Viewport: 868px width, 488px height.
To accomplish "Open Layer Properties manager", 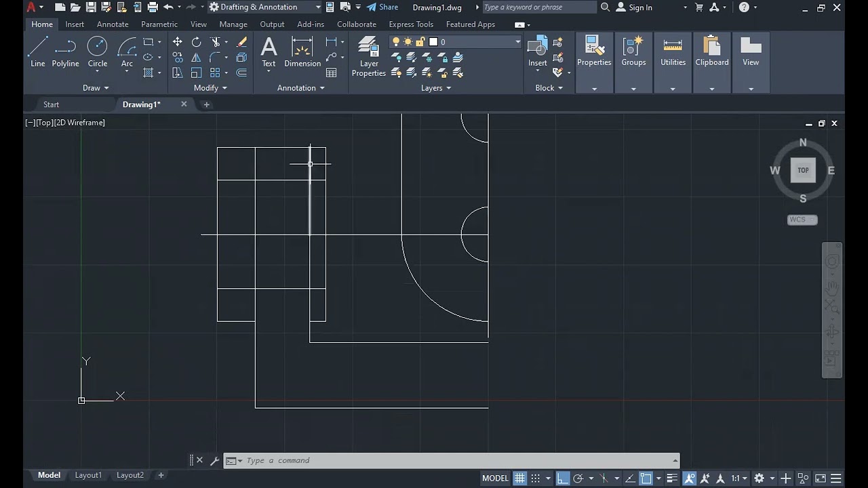I will (369, 57).
